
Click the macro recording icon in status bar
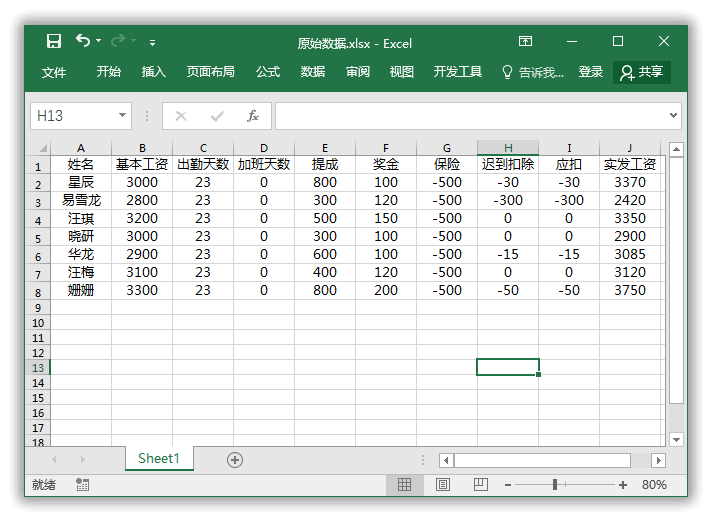pos(82,485)
